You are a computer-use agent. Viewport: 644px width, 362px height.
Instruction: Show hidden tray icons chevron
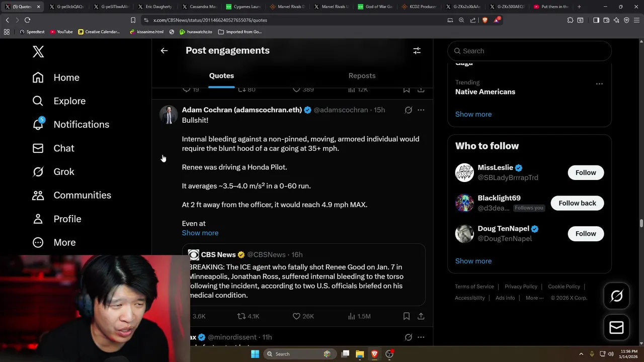[581, 354]
